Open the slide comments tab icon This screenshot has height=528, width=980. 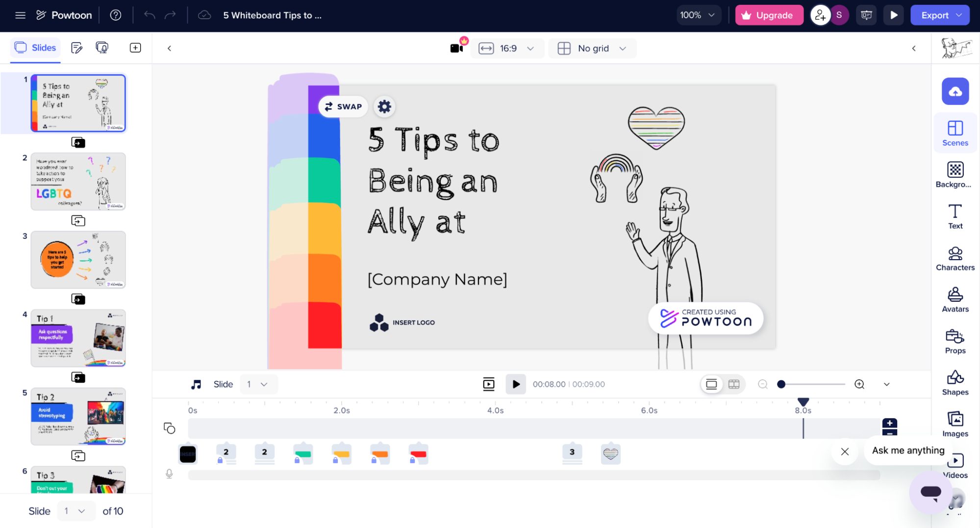[102, 48]
